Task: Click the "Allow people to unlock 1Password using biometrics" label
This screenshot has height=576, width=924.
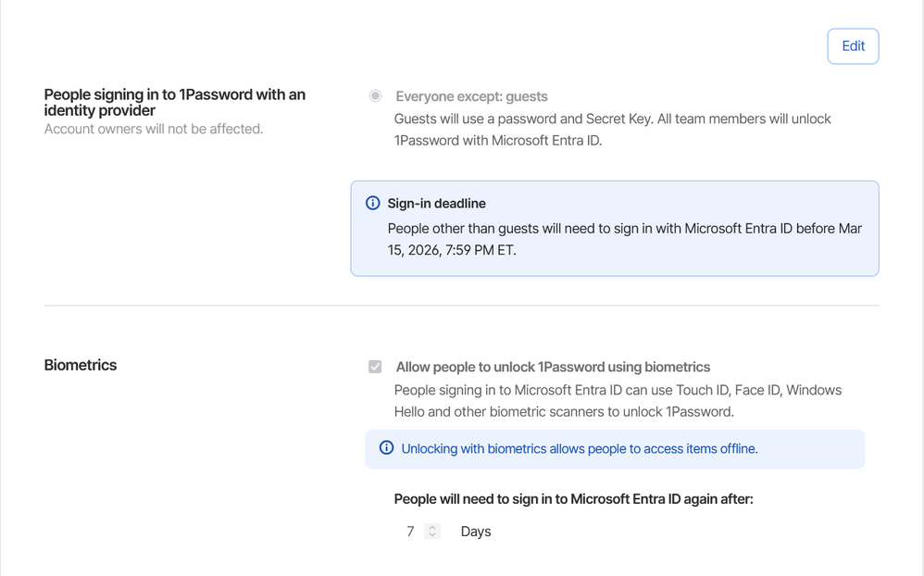Action: pos(553,367)
